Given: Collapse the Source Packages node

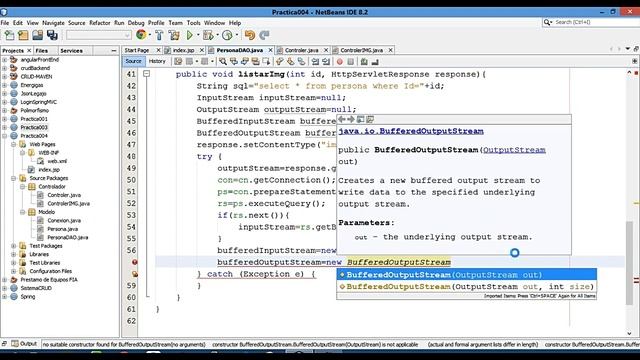Looking at the screenshot, I should pyautogui.click(x=13, y=178).
